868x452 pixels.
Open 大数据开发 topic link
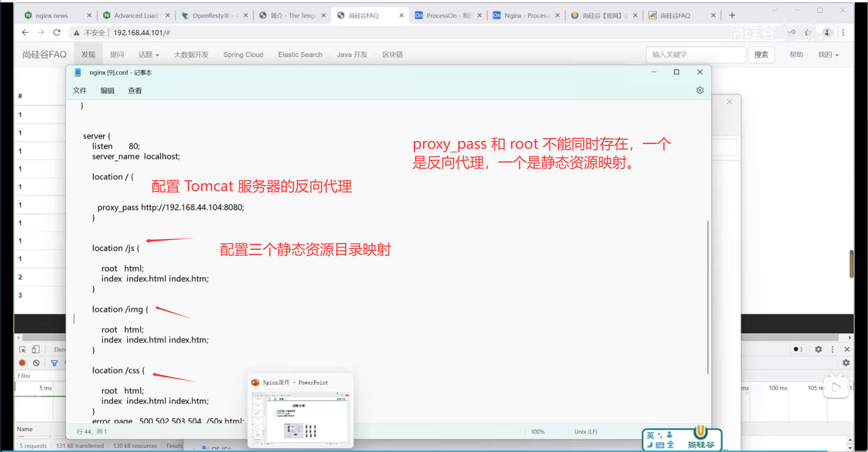[191, 55]
